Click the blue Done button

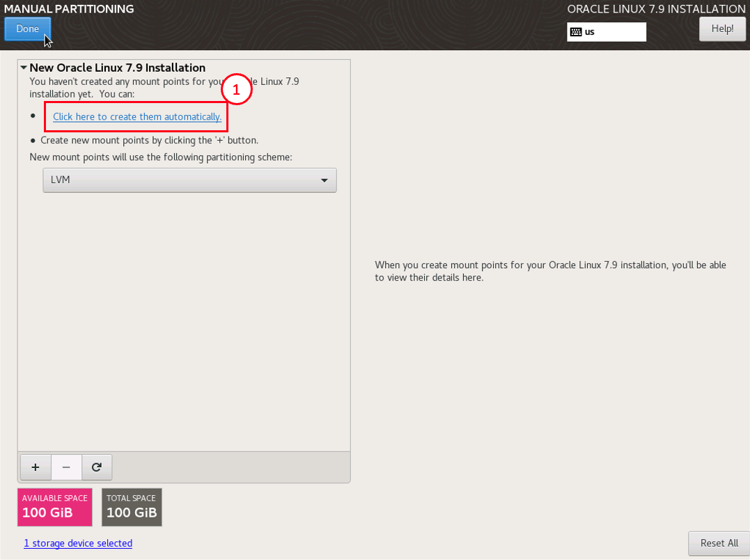pos(27,29)
